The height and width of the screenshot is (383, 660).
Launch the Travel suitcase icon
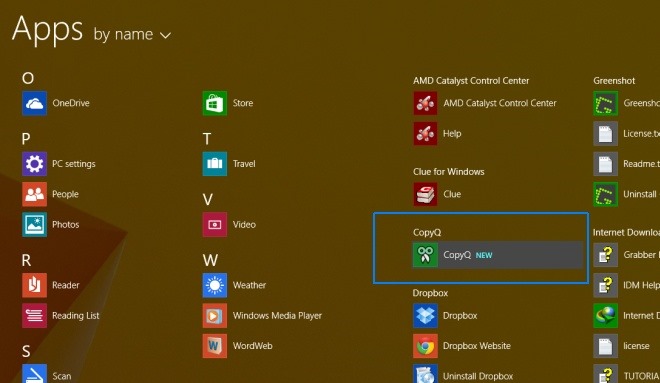point(215,164)
